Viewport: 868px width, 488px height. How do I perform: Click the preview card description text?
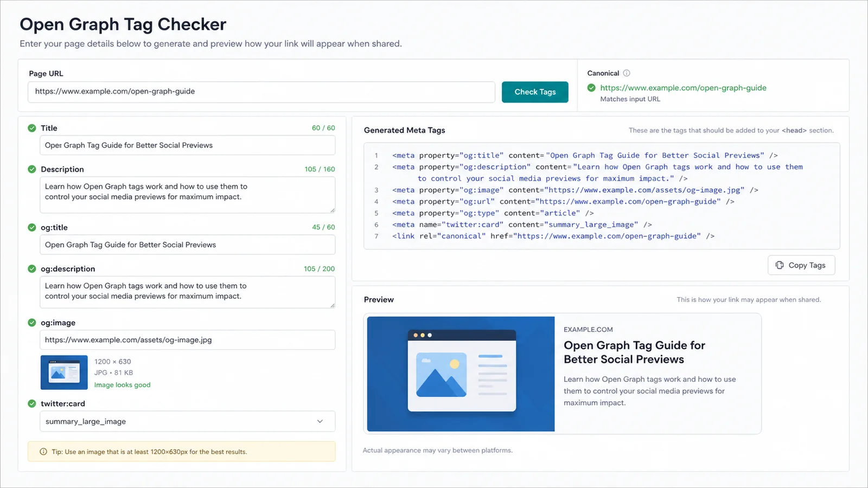pyautogui.click(x=649, y=391)
